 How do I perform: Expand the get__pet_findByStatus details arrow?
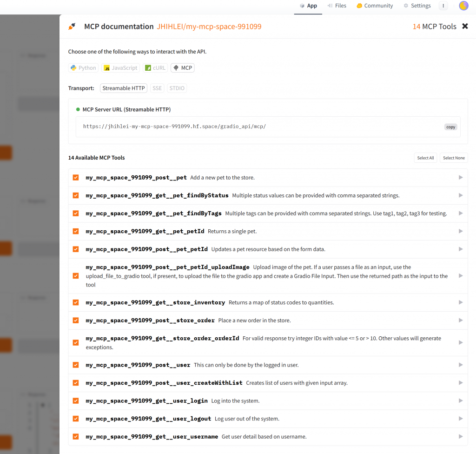coord(461,195)
